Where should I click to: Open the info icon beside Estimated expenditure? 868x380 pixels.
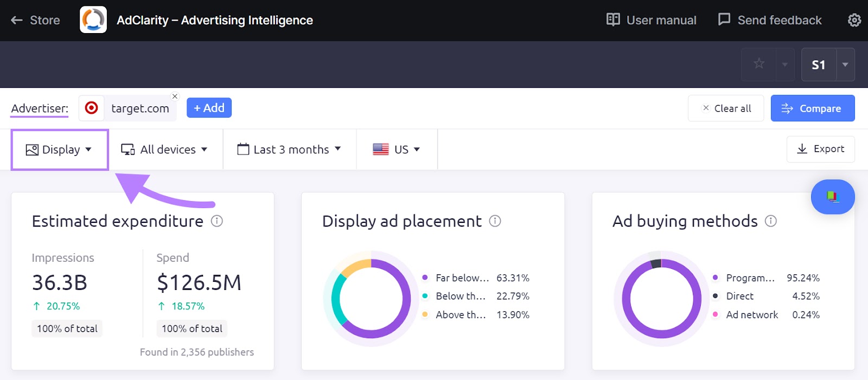pos(217,221)
